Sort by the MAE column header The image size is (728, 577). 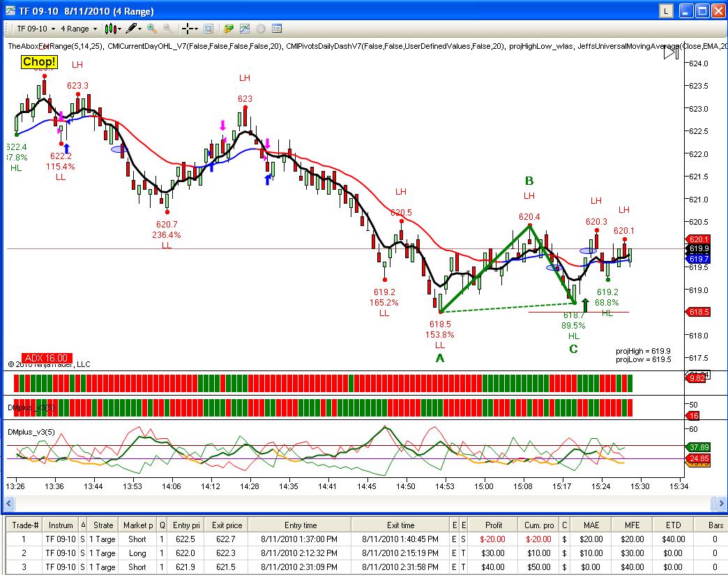591,525
